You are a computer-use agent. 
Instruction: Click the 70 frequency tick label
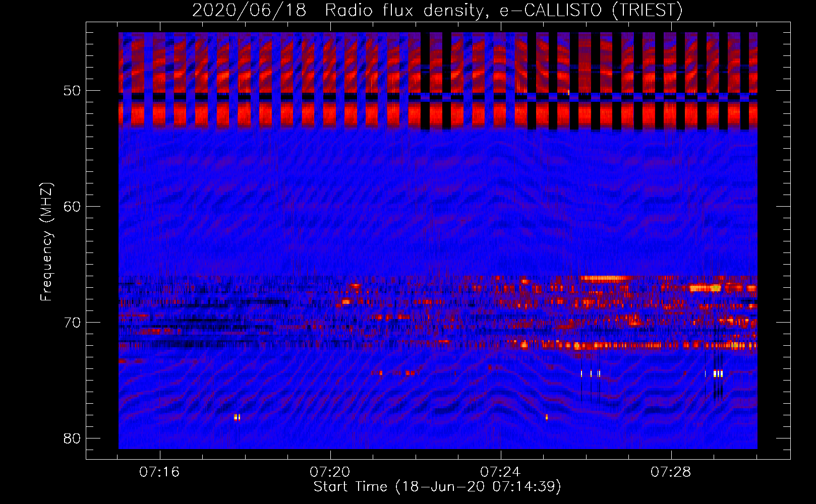pyautogui.click(x=73, y=323)
